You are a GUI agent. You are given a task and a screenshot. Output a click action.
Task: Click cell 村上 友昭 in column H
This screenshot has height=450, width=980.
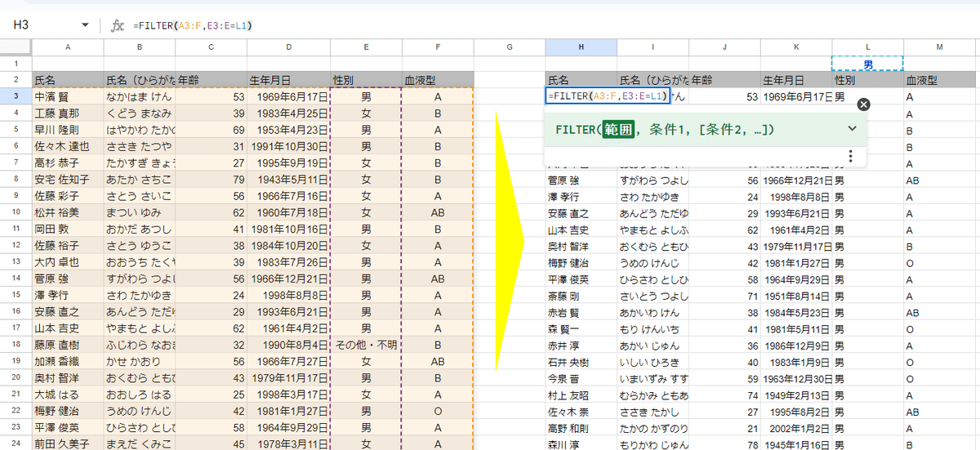coord(581,394)
